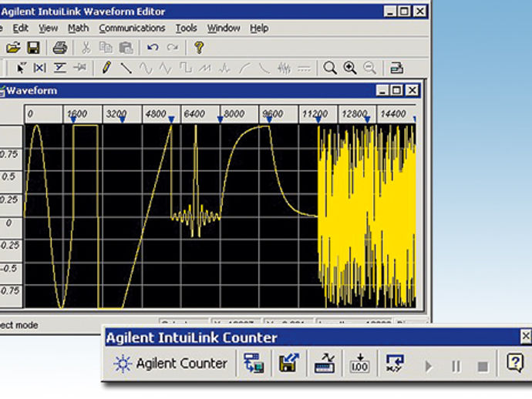
Task: Insert a DC level segment
Action: (304, 69)
